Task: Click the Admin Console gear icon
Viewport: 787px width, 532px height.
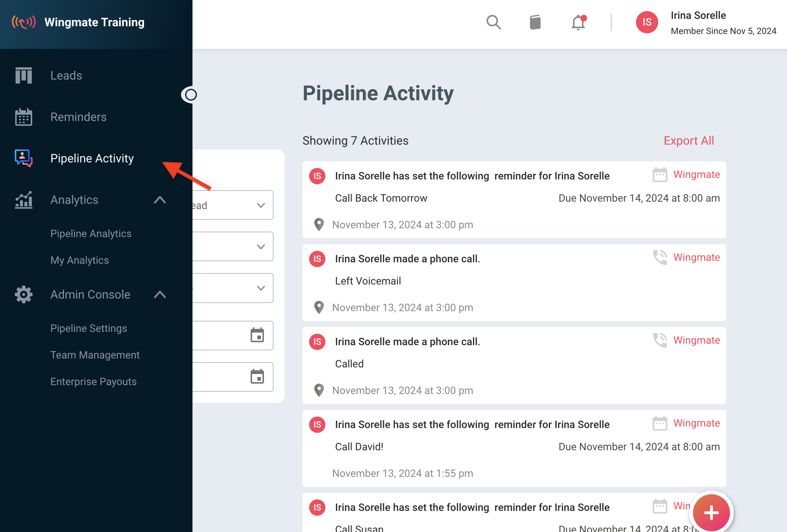Action: (x=24, y=294)
